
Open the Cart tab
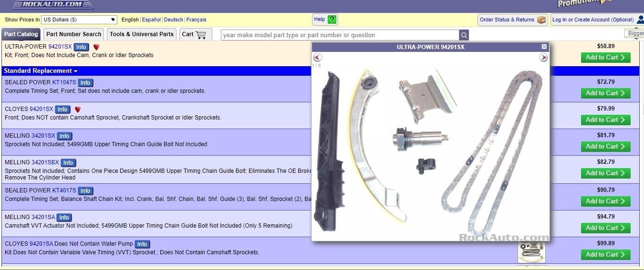click(196, 34)
